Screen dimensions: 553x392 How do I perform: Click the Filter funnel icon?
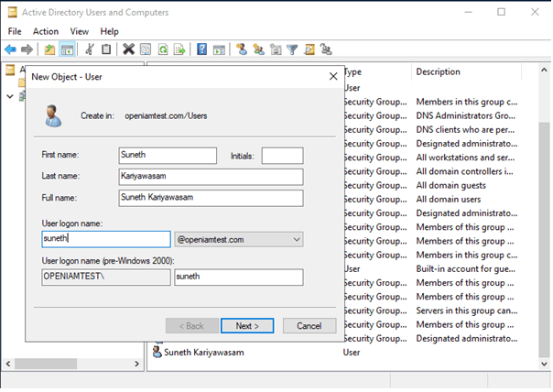pos(293,49)
